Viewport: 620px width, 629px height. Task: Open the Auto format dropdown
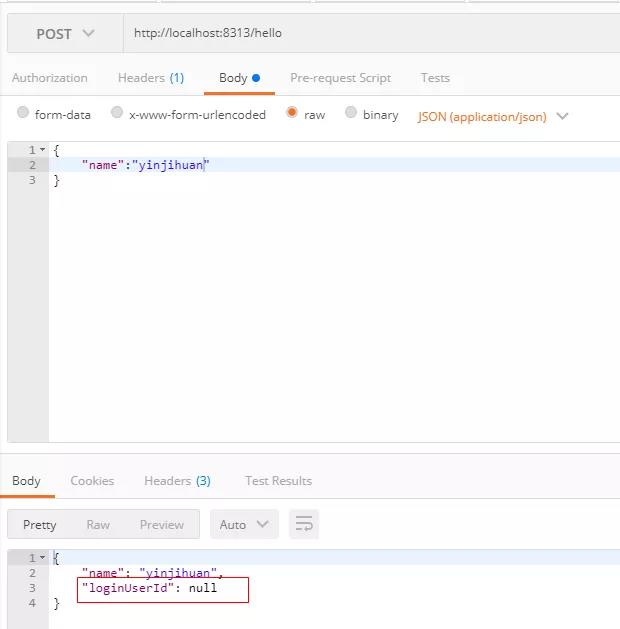[x=244, y=524]
